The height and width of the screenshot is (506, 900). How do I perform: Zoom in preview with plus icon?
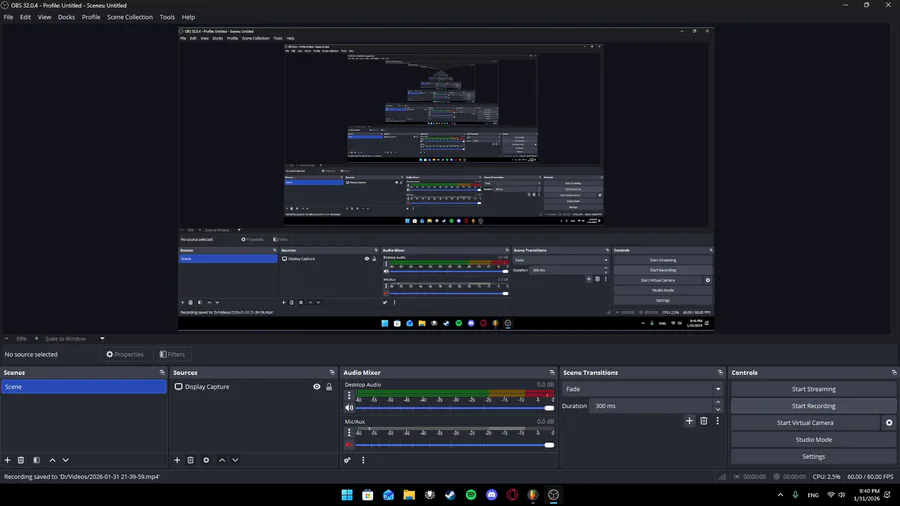pyautogui.click(x=36, y=338)
